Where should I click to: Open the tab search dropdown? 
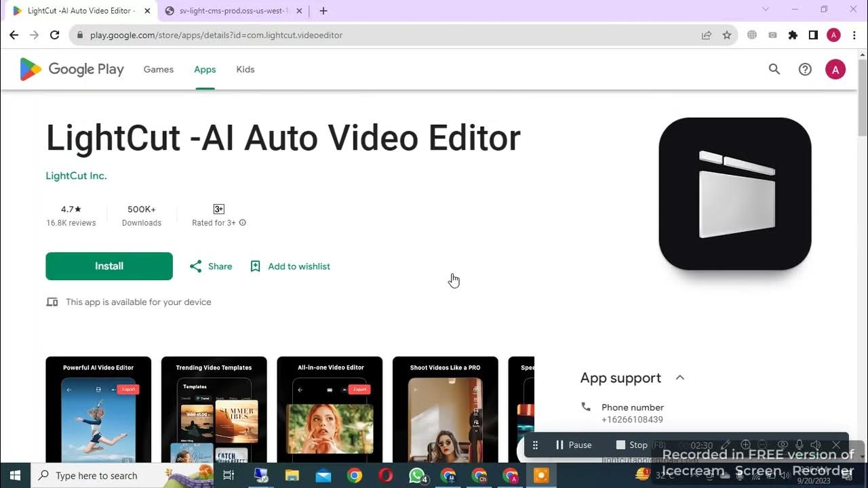pos(766,9)
